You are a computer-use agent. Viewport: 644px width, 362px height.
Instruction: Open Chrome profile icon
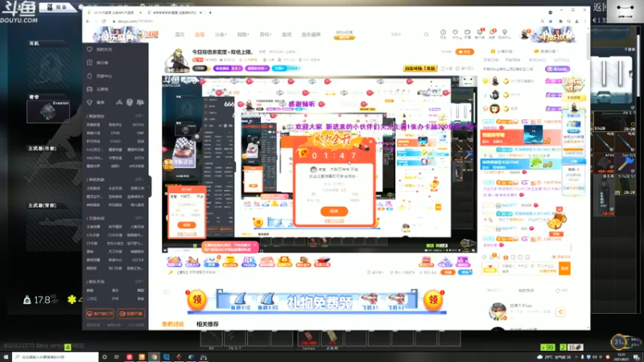pos(576,22)
